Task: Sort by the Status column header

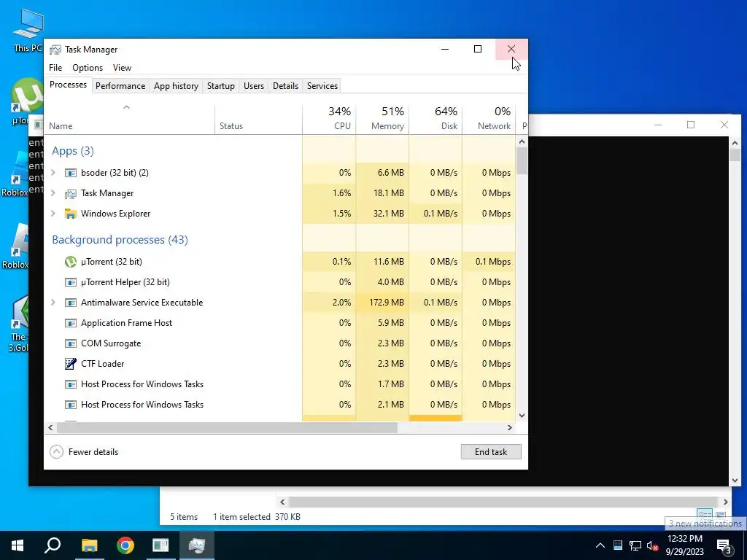Action: coord(258,119)
